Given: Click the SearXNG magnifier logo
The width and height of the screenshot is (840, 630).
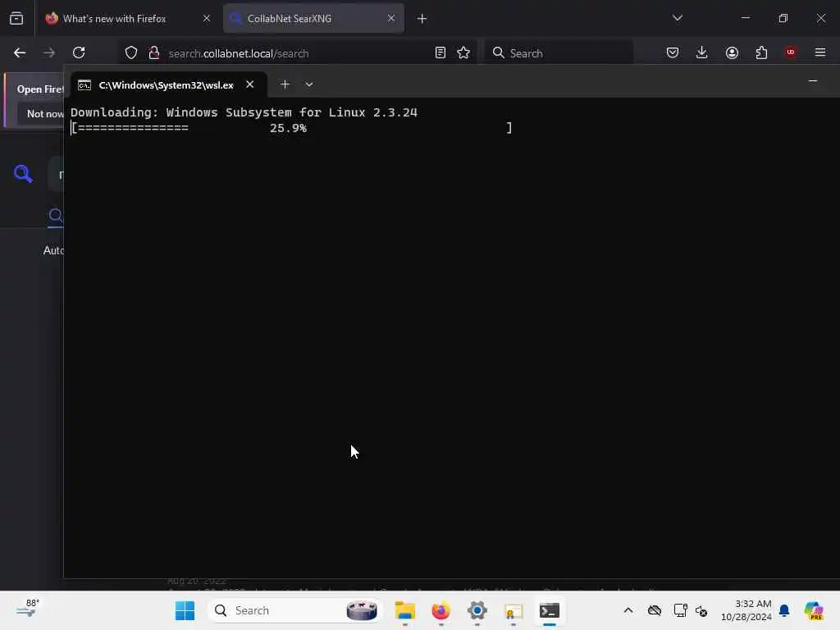Looking at the screenshot, I should 23,174.
